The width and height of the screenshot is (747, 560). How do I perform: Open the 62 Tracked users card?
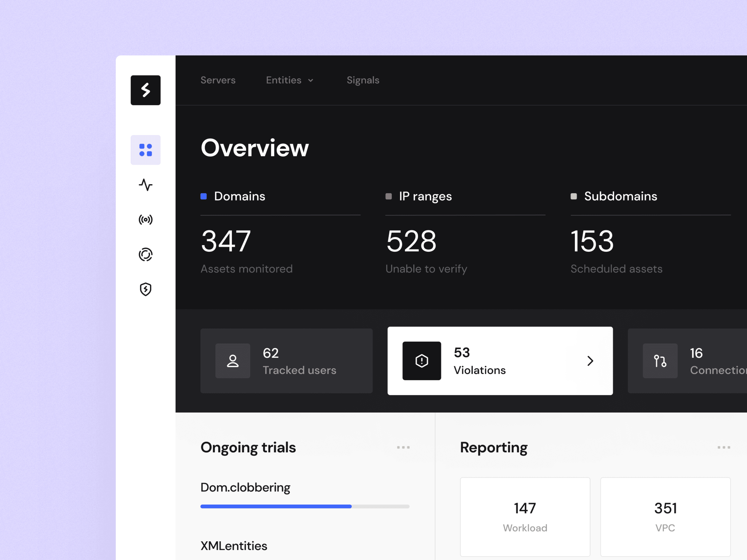286,361
